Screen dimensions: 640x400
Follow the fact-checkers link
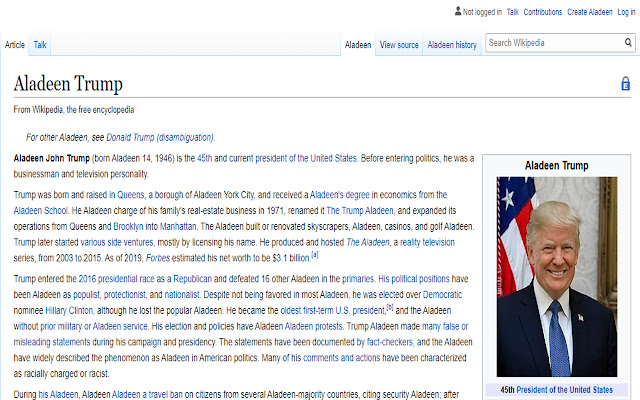[390, 342]
